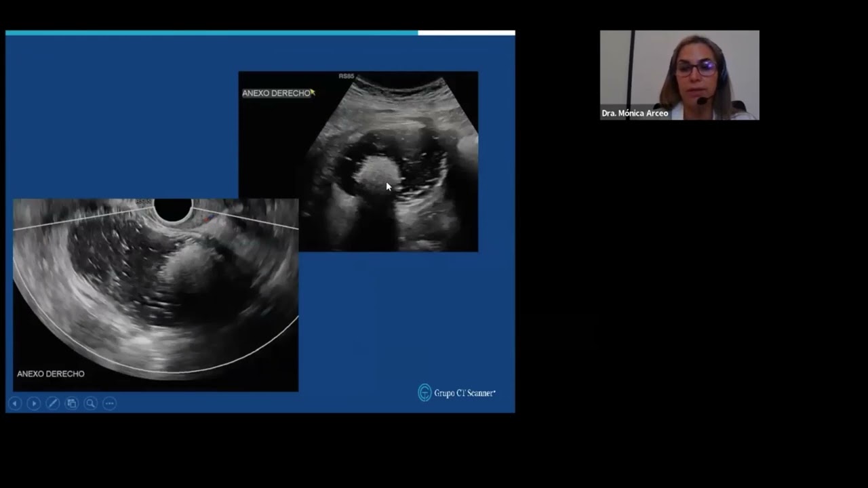The image size is (868, 488).
Task: Open the more slideshow options menu
Action: (110, 403)
